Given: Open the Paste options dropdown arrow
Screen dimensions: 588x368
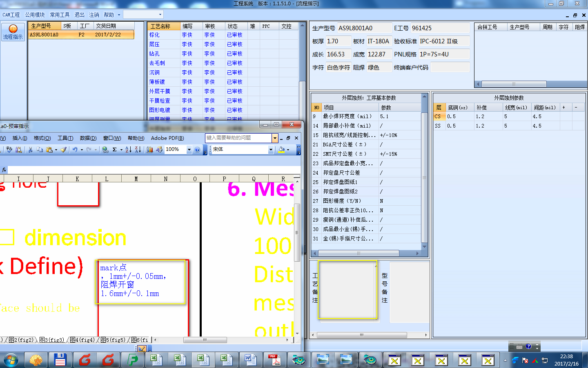Looking at the screenshot, I should point(56,150).
